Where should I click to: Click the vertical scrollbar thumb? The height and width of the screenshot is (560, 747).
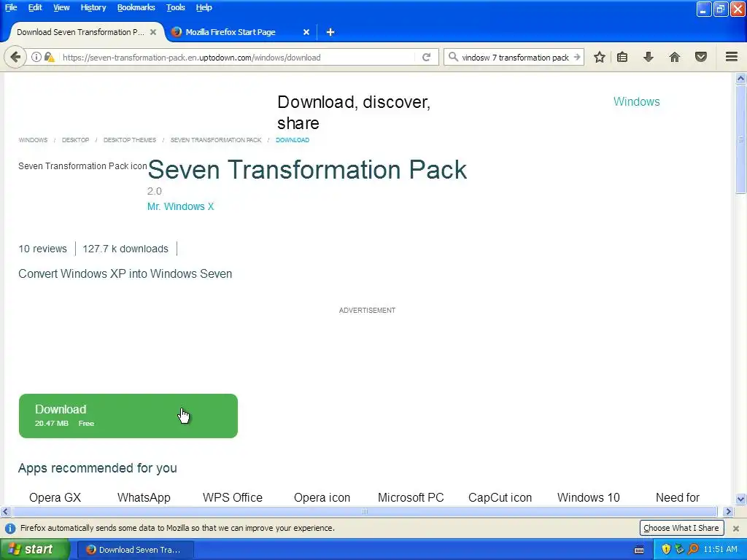tap(740, 139)
